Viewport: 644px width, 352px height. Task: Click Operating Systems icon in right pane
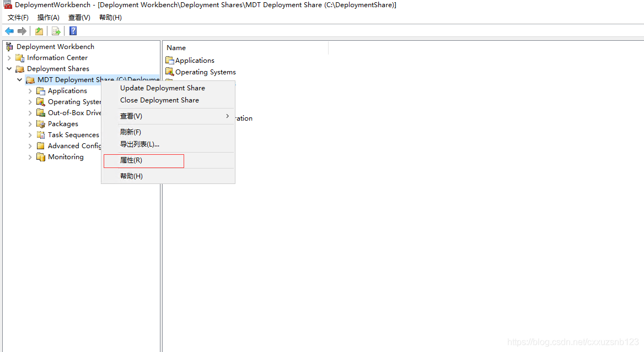170,72
